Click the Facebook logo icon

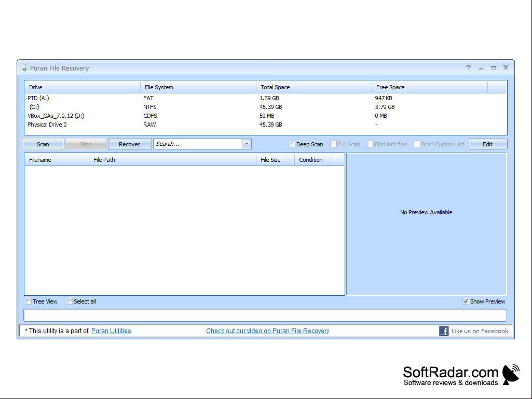(444, 331)
